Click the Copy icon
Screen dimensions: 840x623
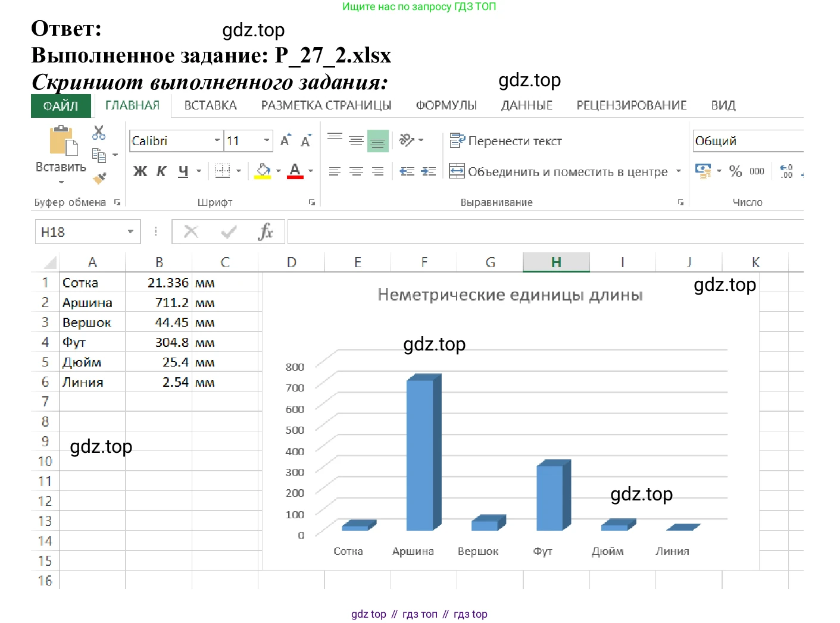coord(99,155)
